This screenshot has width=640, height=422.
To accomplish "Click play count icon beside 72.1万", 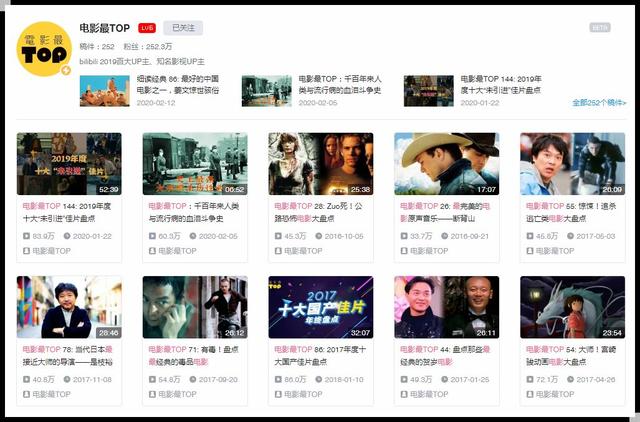I will (x=530, y=379).
